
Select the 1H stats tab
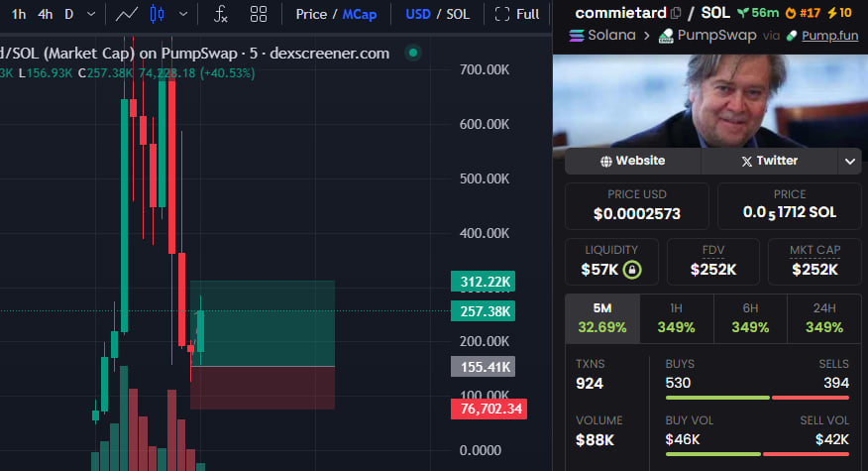677,318
